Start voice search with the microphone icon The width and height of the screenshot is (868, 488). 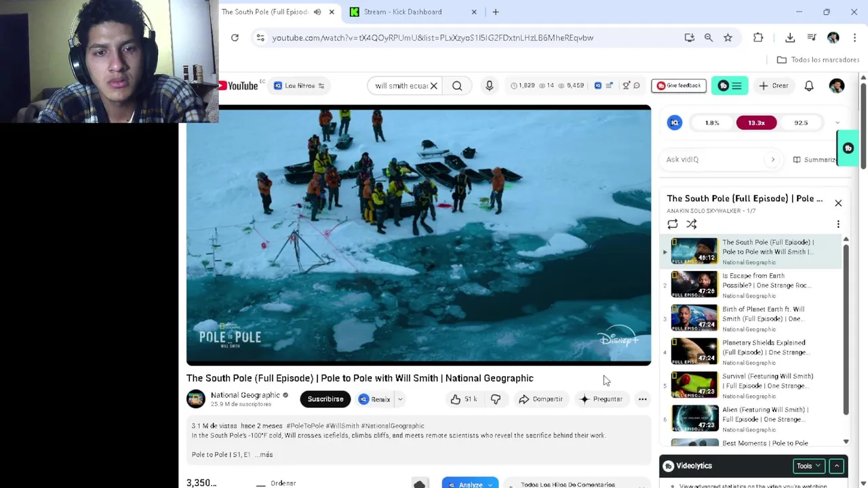[x=489, y=85]
